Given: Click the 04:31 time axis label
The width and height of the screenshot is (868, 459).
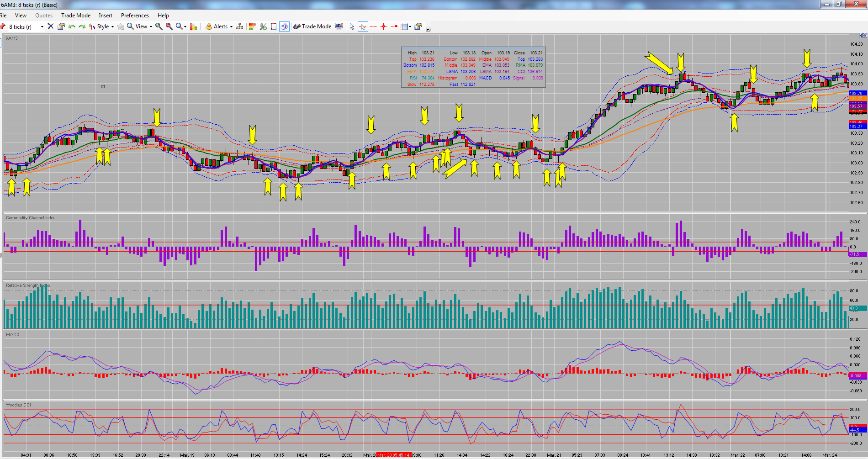Looking at the screenshot, I should coord(26,455).
